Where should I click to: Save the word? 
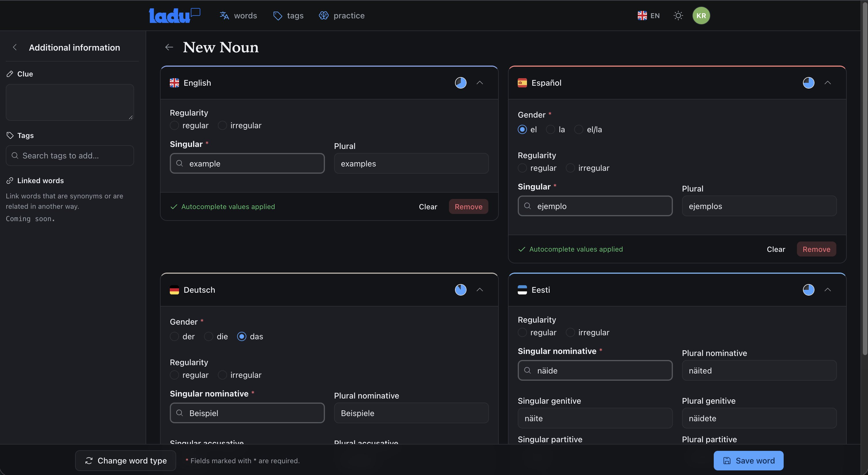point(748,461)
